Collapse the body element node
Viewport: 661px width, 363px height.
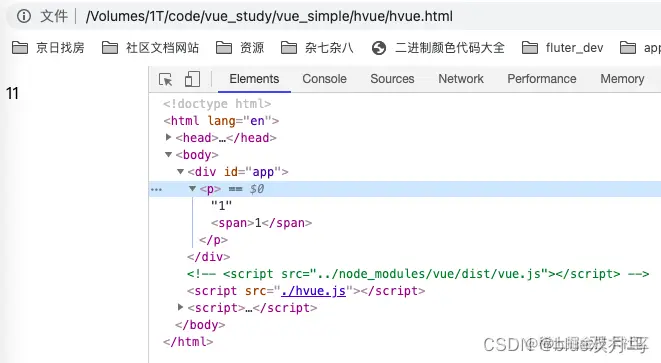[169, 154]
